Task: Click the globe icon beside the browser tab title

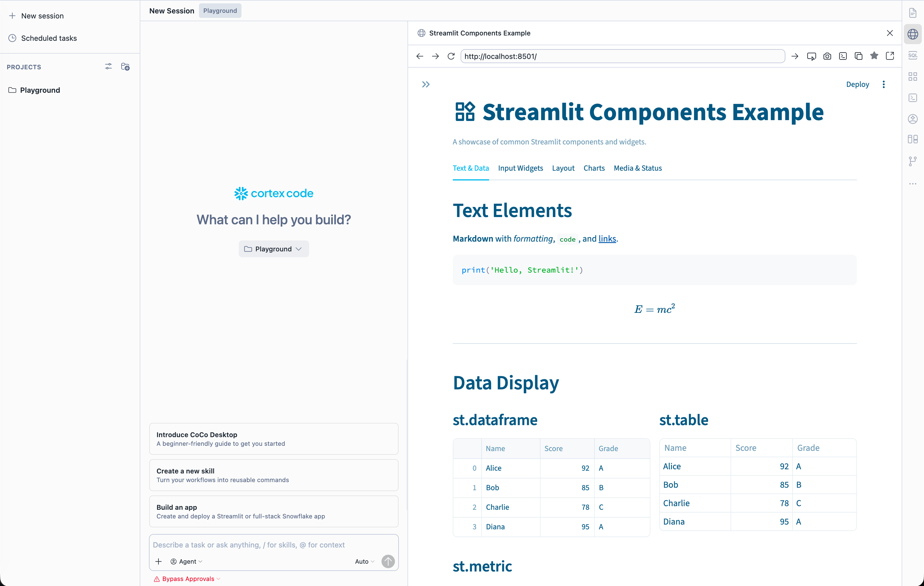Action: (x=421, y=33)
